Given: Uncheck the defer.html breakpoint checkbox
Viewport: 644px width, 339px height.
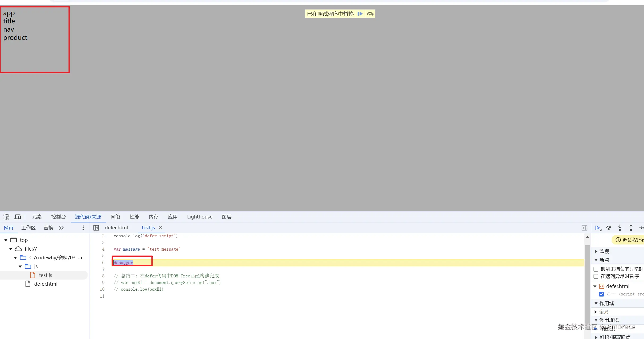Looking at the screenshot, I should click(x=601, y=294).
